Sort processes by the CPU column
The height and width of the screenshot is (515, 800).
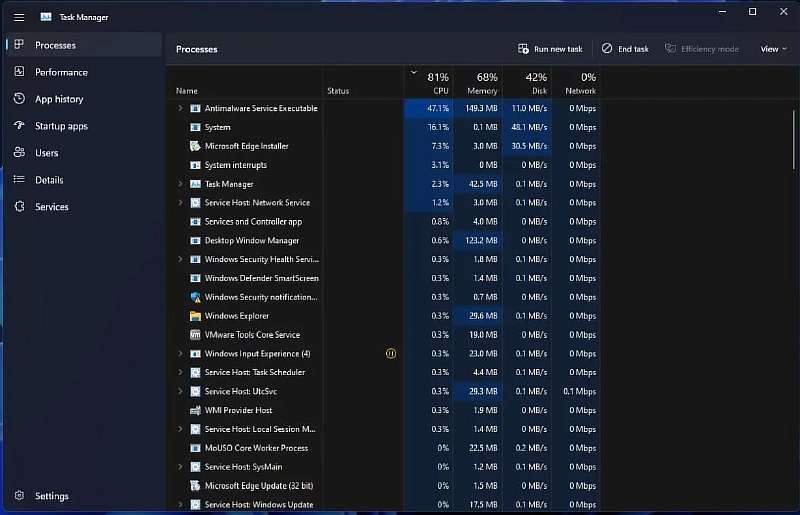(x=429, y=83)
